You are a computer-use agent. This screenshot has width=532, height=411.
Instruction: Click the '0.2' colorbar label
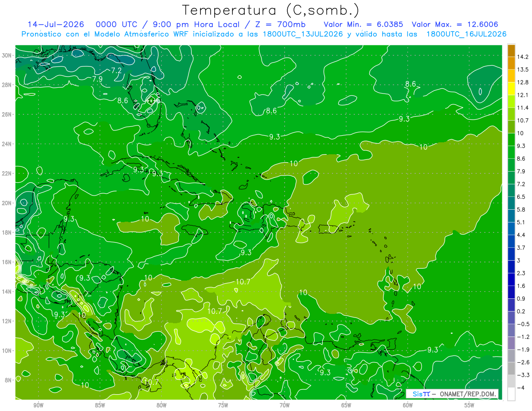coord(521,311)
